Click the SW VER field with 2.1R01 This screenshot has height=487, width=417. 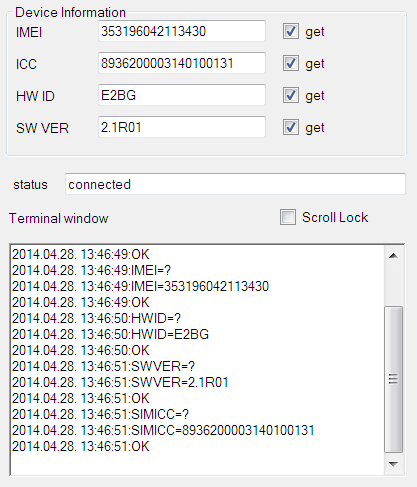click(x=182, y=127)
